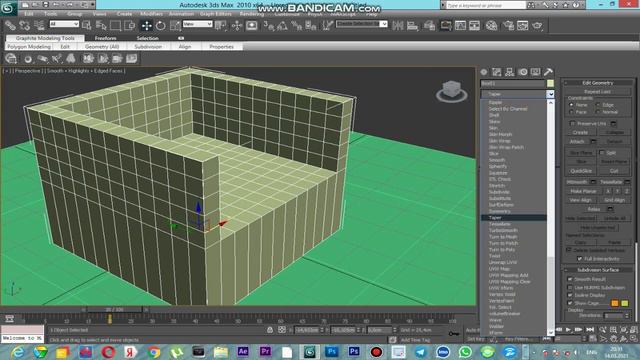Click the QuickSlice button
This screenshot has width=640, height=360.
coord(581,171)
